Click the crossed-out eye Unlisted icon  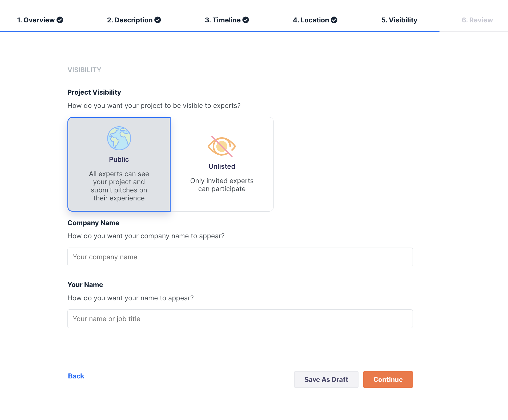click(x=222, y=146)
